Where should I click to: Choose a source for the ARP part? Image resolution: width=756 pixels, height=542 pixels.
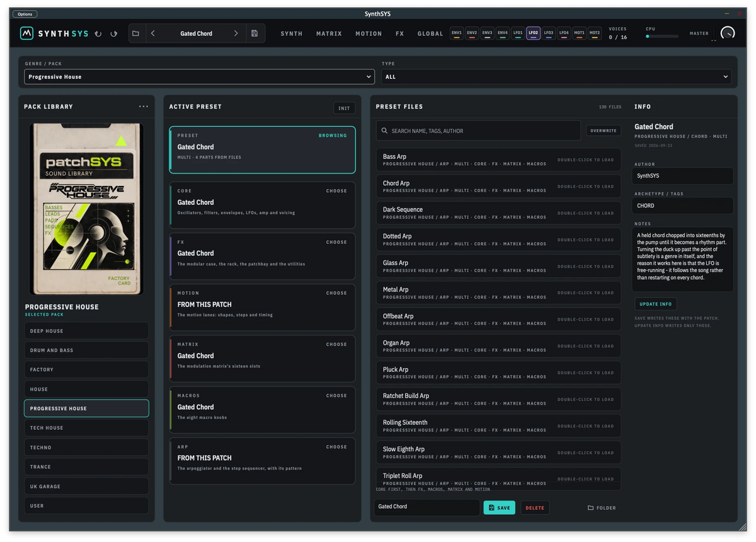coord(336,447)
